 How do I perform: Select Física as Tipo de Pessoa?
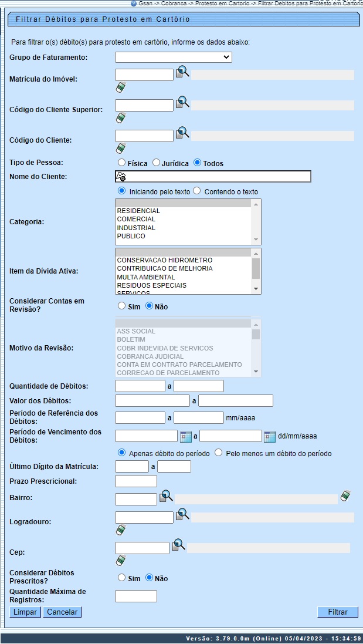pos(121,163)
